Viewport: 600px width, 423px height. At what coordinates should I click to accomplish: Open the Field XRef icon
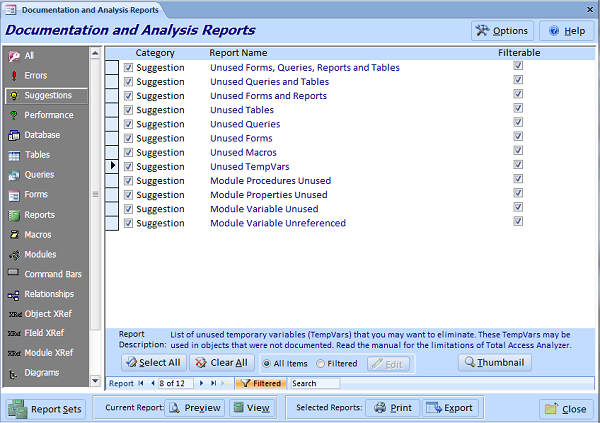14,333
